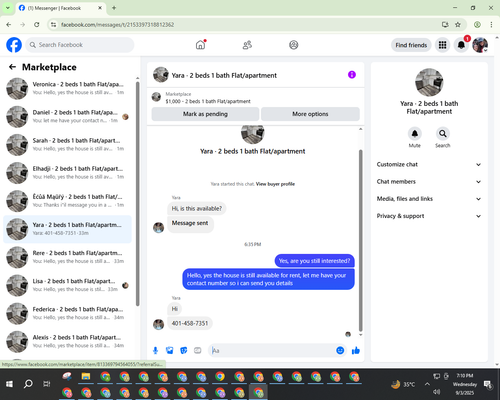Open the Groups icon in top navigation

(294, 45)
